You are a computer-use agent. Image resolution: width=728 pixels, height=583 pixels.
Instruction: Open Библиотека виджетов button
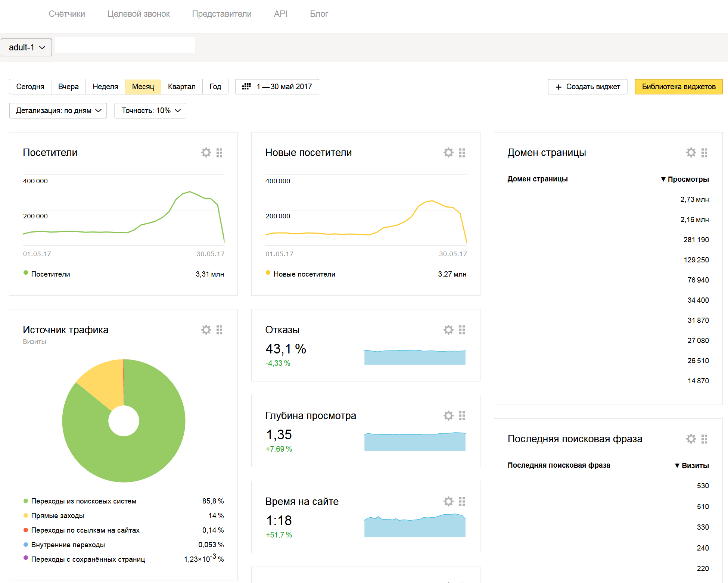(678, 87)
